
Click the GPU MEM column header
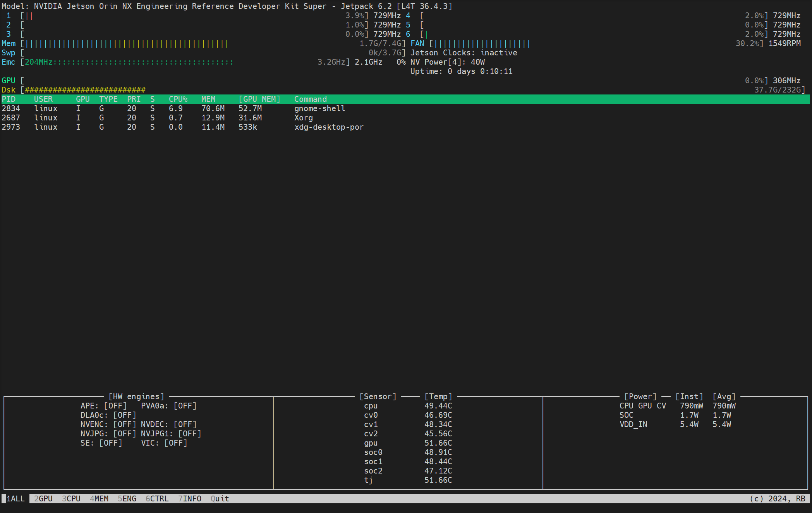(x=259, y=99)
